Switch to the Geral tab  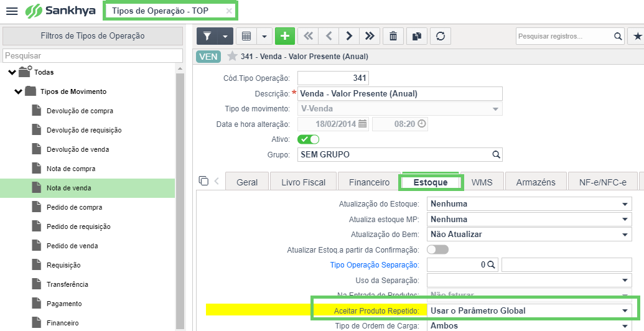click(x=247, y=182)
